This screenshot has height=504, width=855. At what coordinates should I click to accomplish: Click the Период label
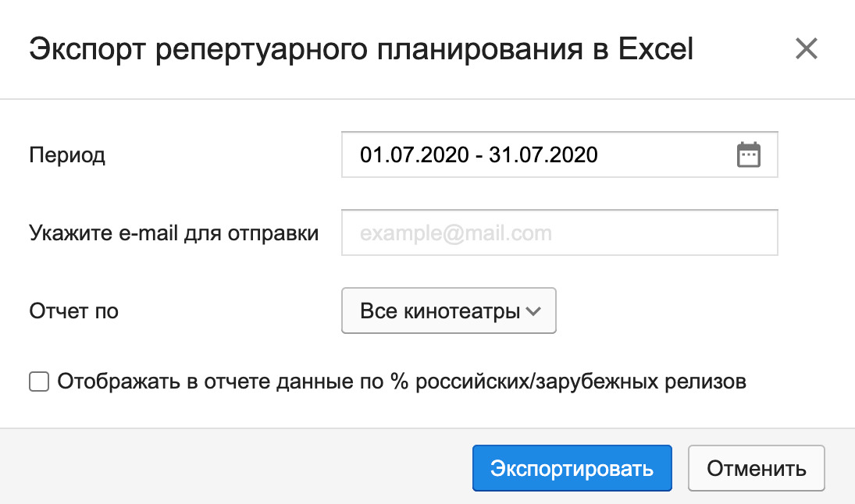click(67, 155)
